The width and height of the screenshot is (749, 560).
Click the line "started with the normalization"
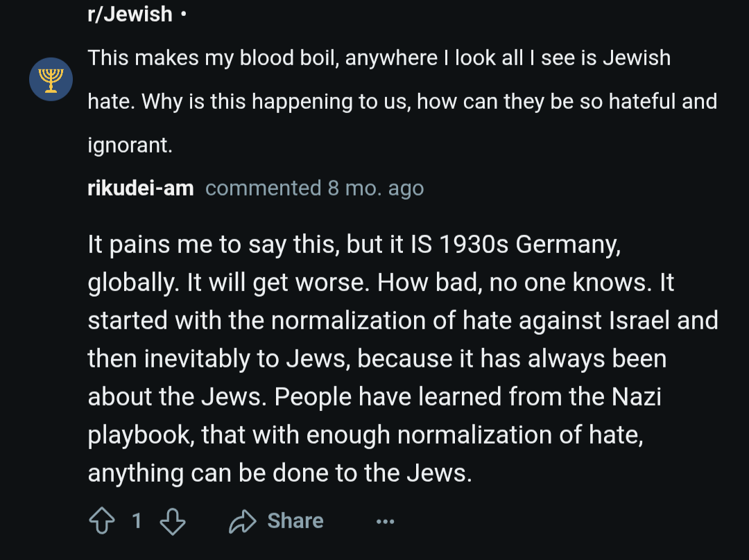tap(403, 320)
